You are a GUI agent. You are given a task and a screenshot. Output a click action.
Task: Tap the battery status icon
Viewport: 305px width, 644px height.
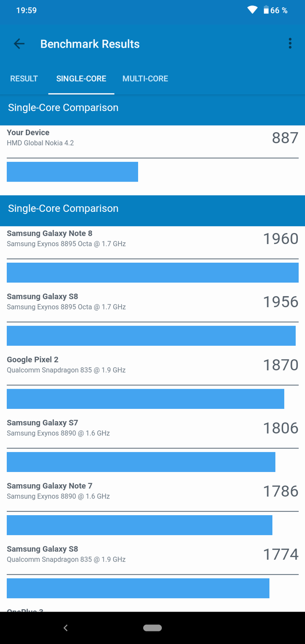[266, 10]
